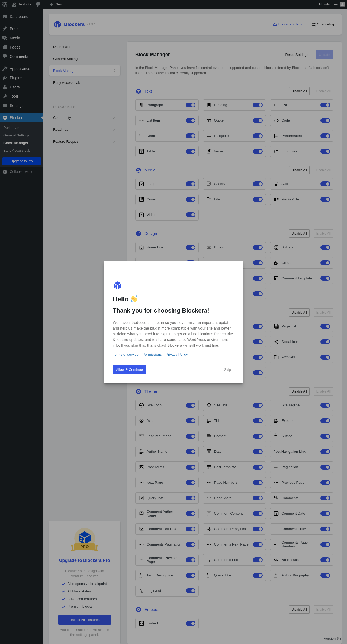Open the Changelog button

(x=323, y=24)
